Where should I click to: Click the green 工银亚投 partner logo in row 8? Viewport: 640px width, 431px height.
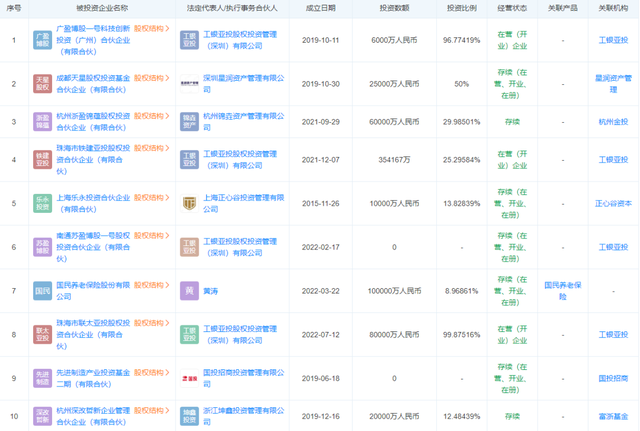tap(189, 334)
